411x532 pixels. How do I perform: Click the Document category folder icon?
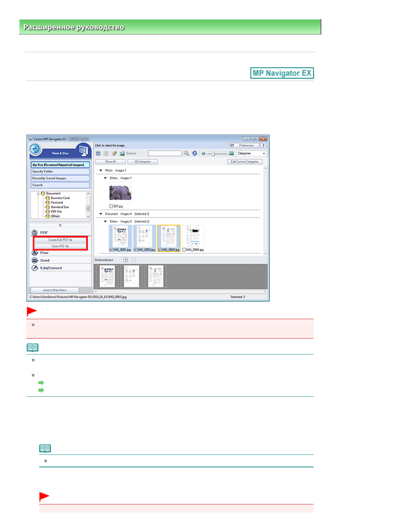coord(43,193)
